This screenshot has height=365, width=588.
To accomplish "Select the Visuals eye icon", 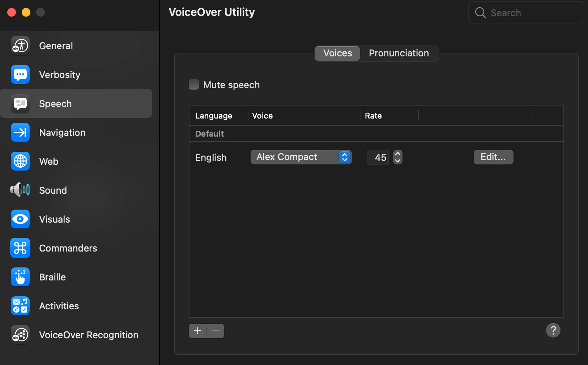I will click(x=20, y=219).
